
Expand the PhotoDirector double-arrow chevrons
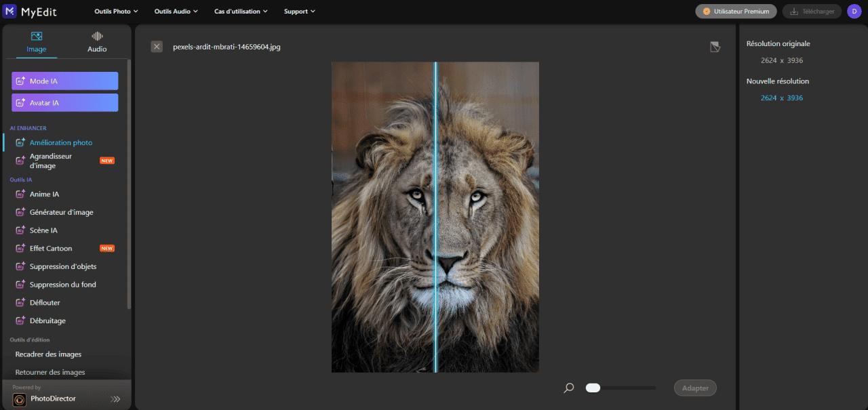(x=115, y=399)
